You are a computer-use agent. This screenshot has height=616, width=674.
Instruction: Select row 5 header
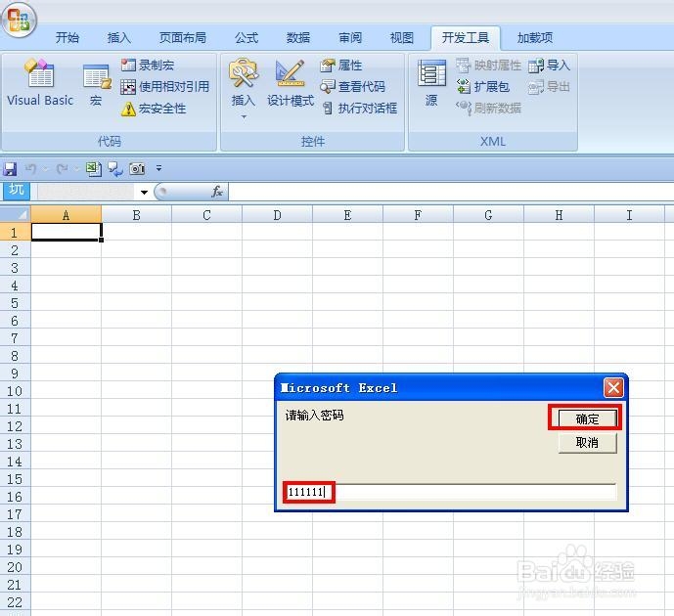[15, 303]
